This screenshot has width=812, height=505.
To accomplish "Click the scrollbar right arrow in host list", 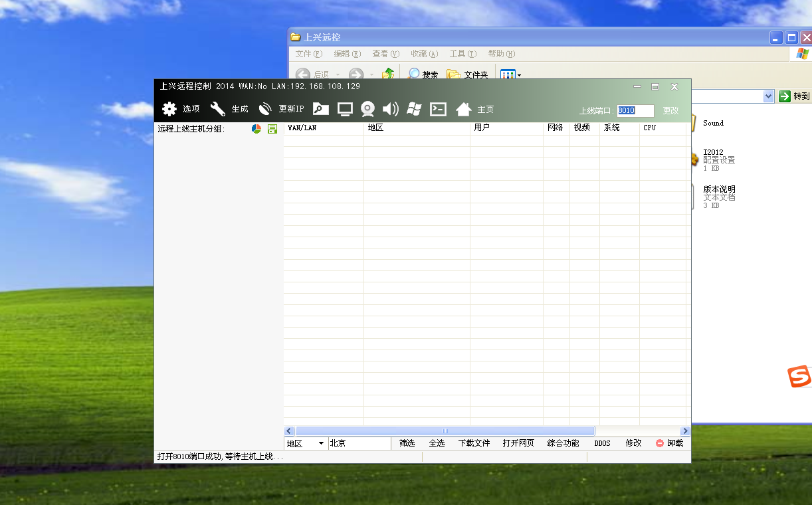I will [685, 431].
